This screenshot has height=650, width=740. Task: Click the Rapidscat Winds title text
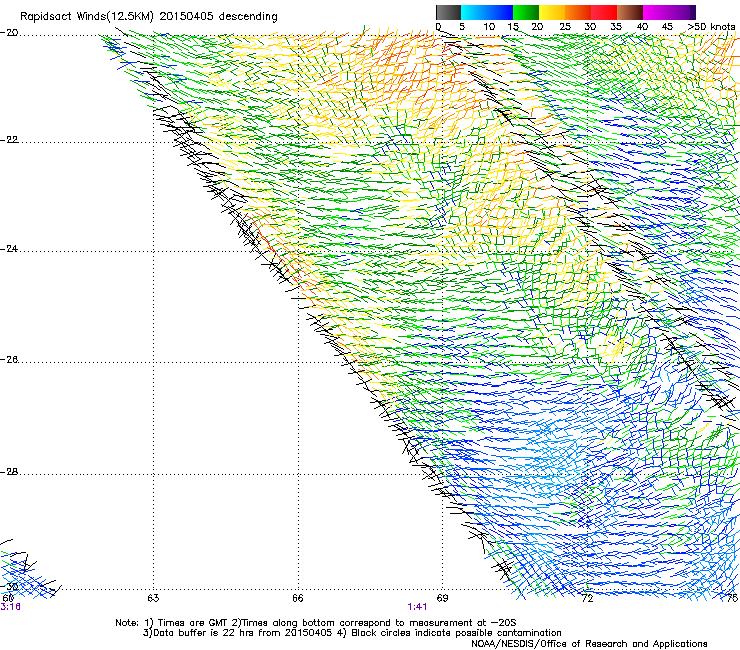click(149, 16)
